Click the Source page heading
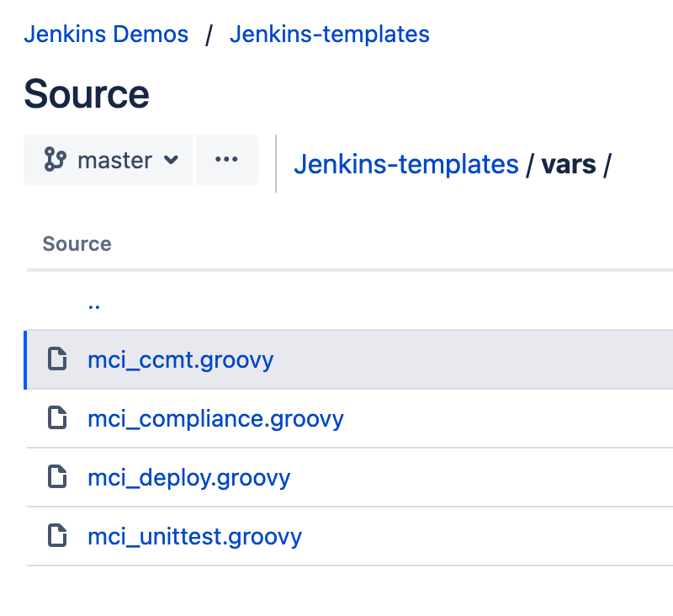 click(x=87, y=93)
